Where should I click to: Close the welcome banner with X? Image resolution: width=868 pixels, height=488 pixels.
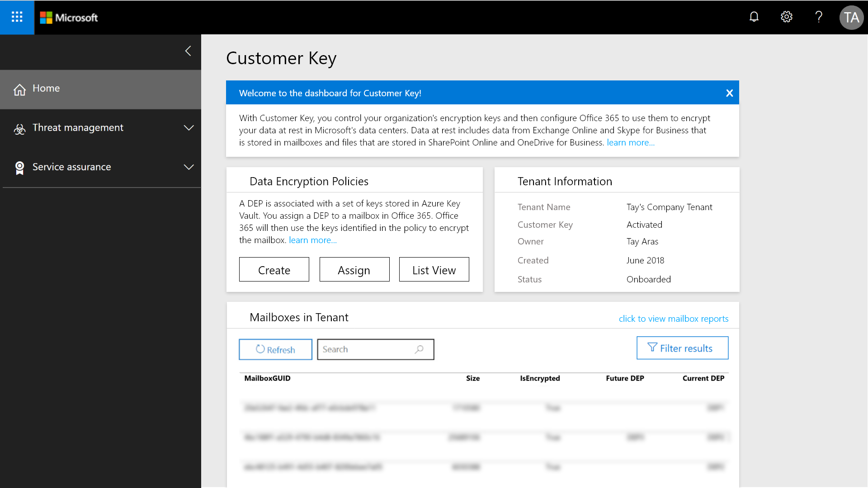pyautogui.click(x=729, y=93)
